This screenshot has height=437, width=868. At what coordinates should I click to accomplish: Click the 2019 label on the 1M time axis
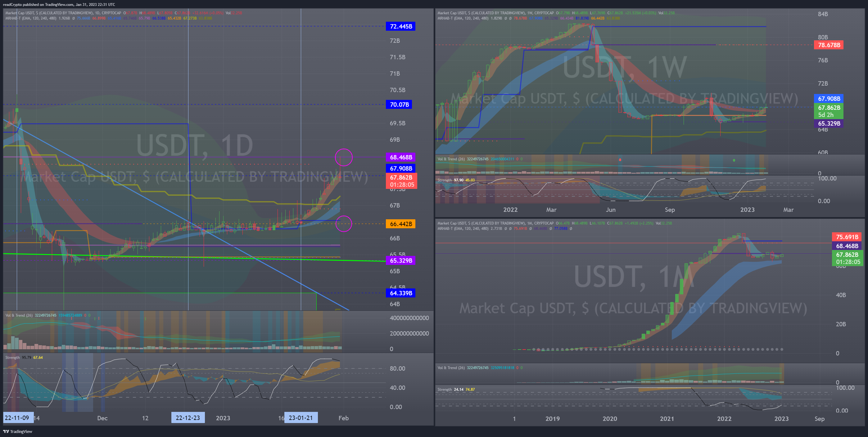[x=553, y=419]
